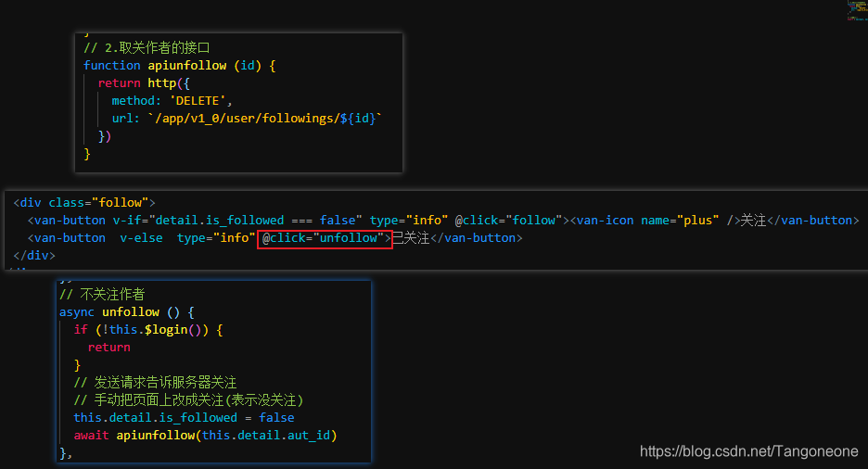868x469 pixels.
Task: Select the button label text 已关注
Action: click(411, 238)
